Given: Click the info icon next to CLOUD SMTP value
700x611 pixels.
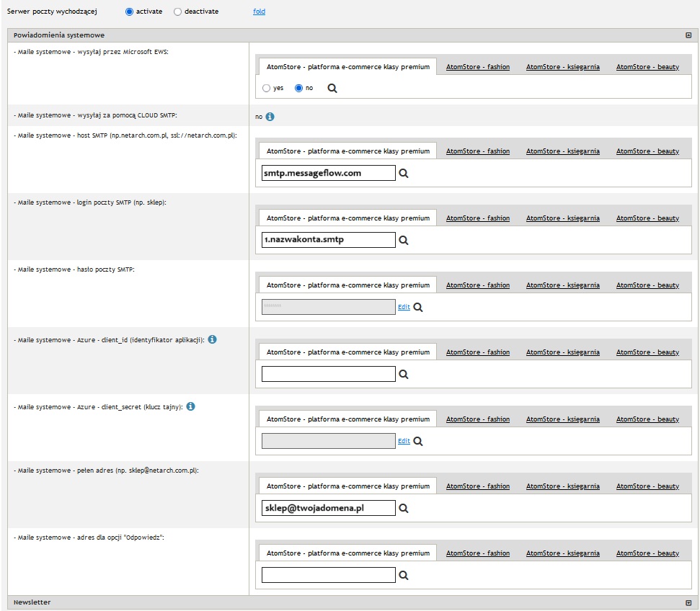Looking at the screenshot, I should 270,116.
